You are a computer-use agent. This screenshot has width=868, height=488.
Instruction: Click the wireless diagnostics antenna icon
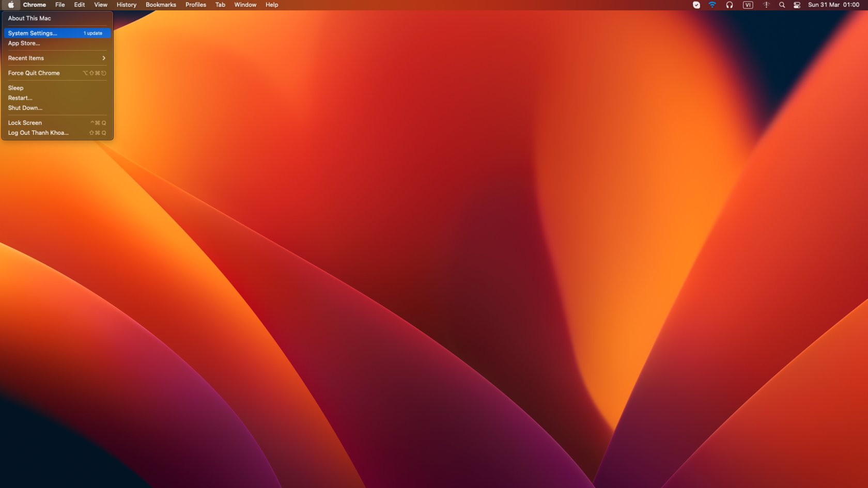click(765, 5)
